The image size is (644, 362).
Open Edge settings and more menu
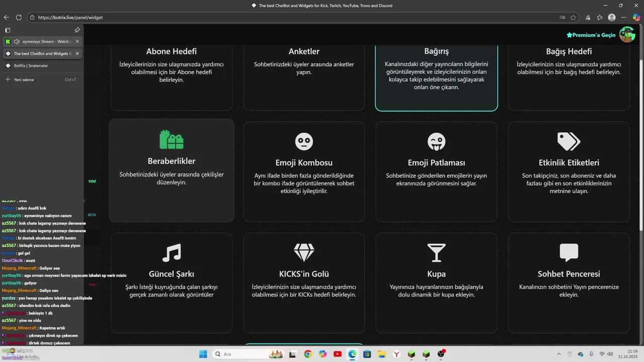pyautogui.click(x=624, y=17)
